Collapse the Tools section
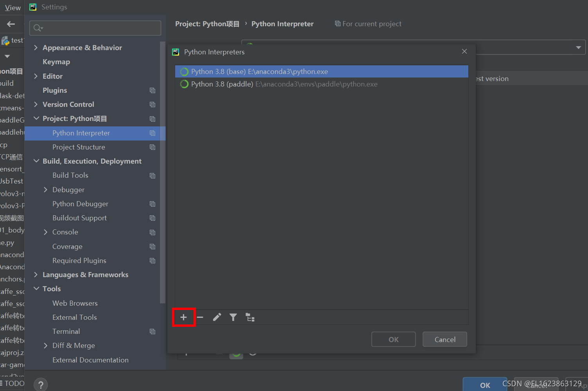 click(x=36, y=289)
